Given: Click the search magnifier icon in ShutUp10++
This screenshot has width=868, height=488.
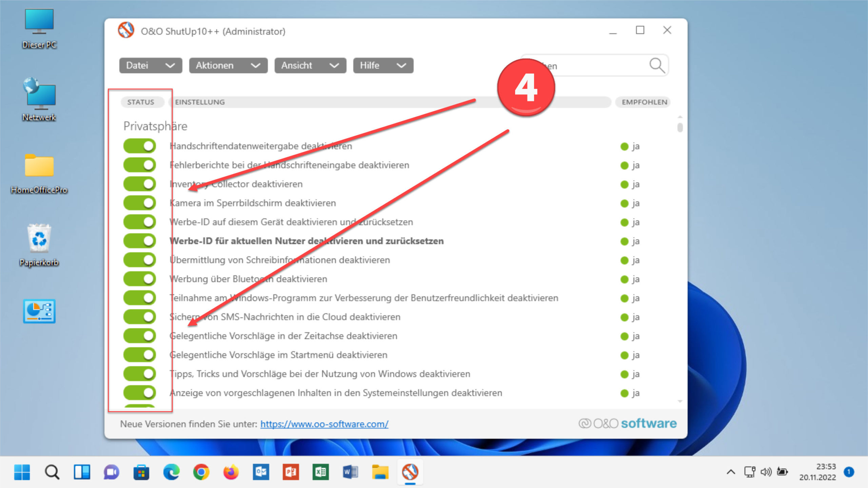Looking at the screenshot, I should 657,65.
